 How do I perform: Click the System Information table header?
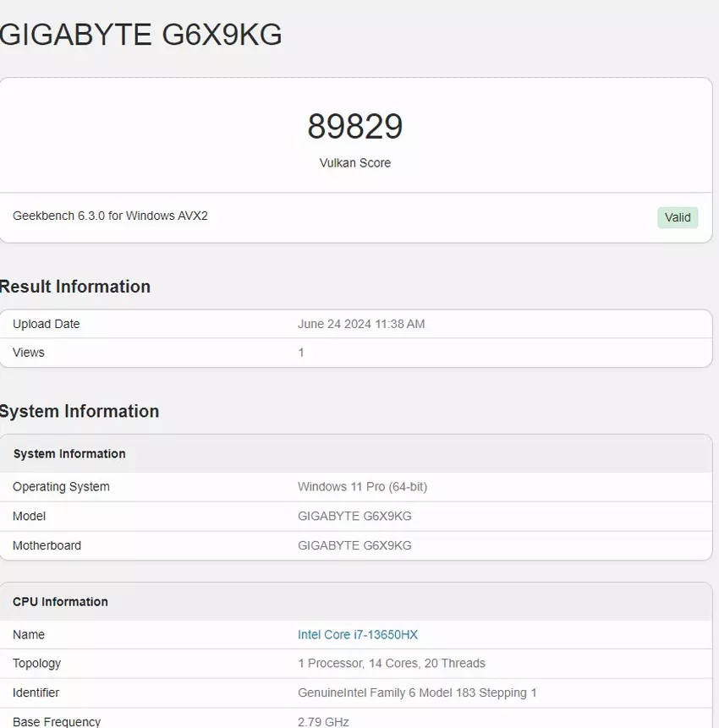tap(69, 454)
